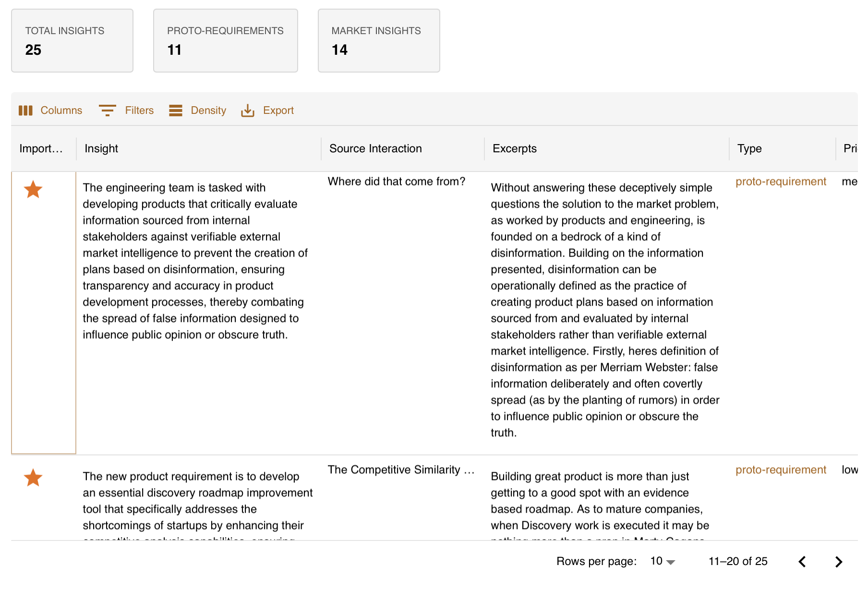Select the Total Insights card
Viewport: 868px width, 590px height.
[x=72, y=41]
